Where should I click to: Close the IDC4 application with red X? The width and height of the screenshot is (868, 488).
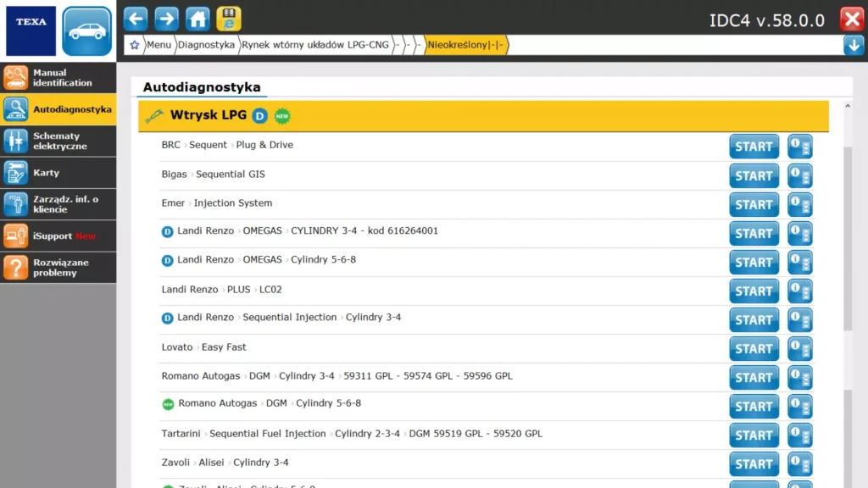(851, 19)
